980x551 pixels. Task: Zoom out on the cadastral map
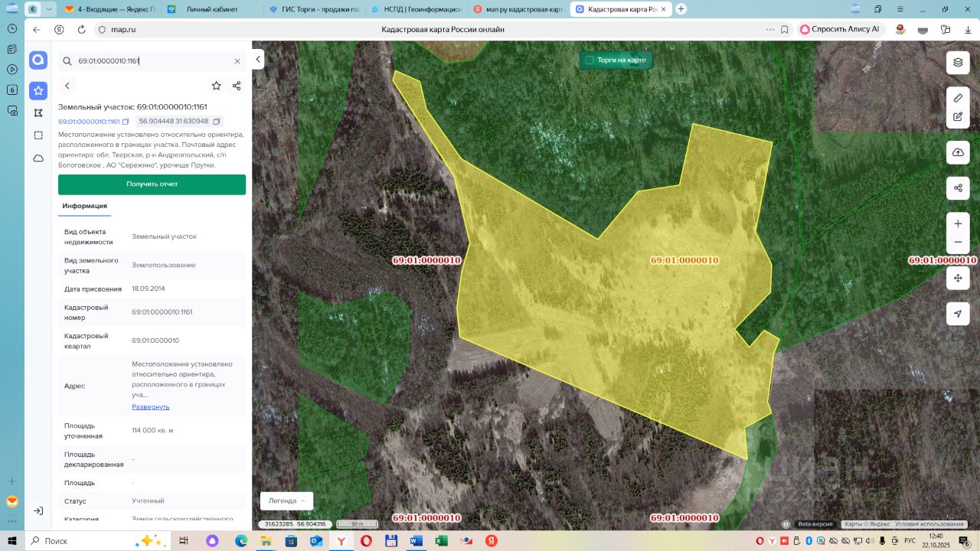tap(958, 243)
